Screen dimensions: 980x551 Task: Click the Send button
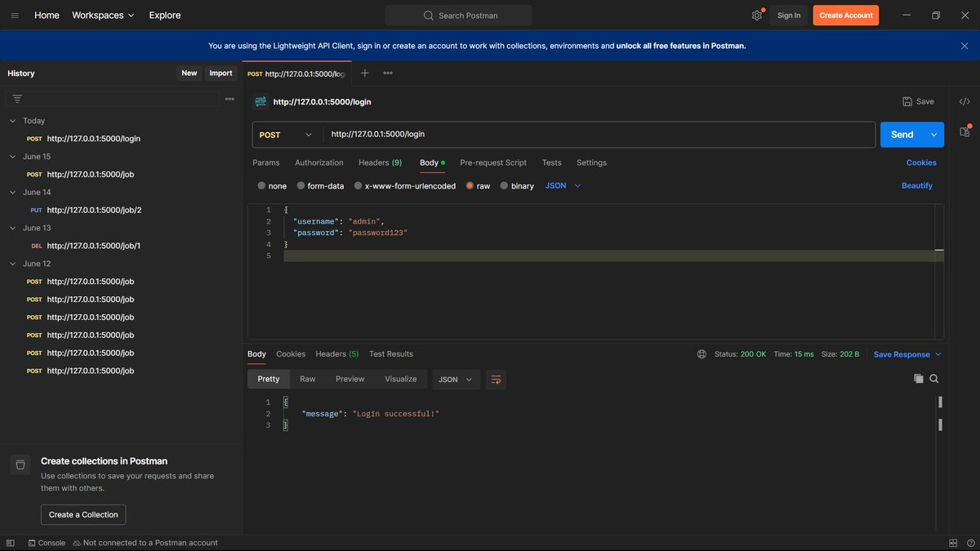(x=902, y=135)
